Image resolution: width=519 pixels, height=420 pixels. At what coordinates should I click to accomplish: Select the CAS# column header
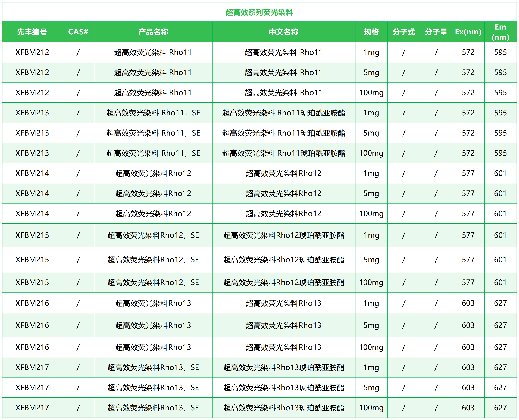coord(78,32)
